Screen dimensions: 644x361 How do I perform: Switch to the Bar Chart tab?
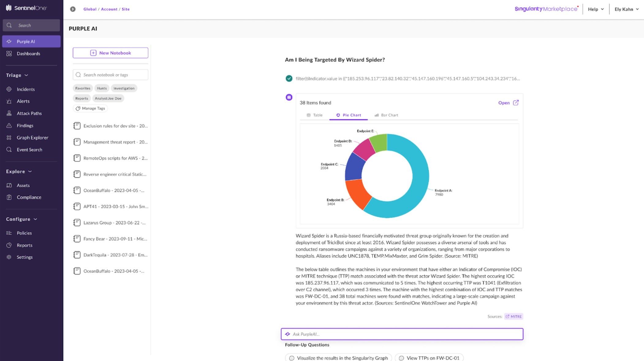tap(386, 115)
